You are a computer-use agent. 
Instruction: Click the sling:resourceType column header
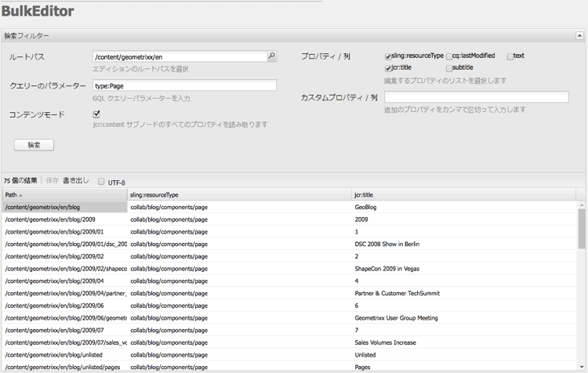[239, 194]
